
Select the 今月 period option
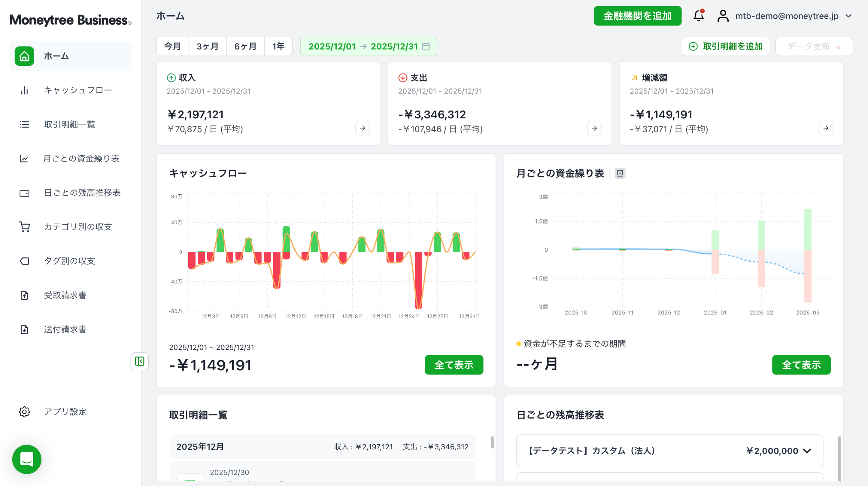point(172,46)
